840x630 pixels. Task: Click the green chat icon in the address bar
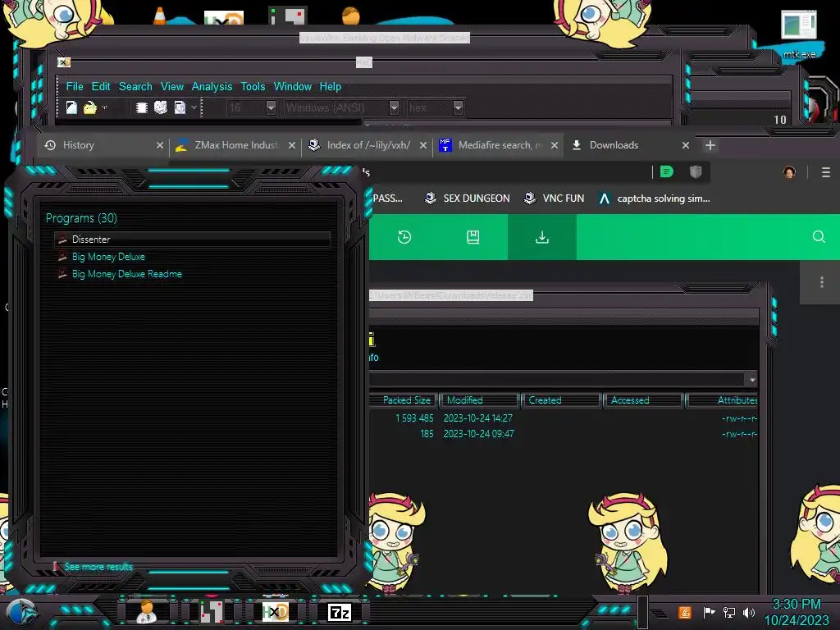[x=666, y=171]
